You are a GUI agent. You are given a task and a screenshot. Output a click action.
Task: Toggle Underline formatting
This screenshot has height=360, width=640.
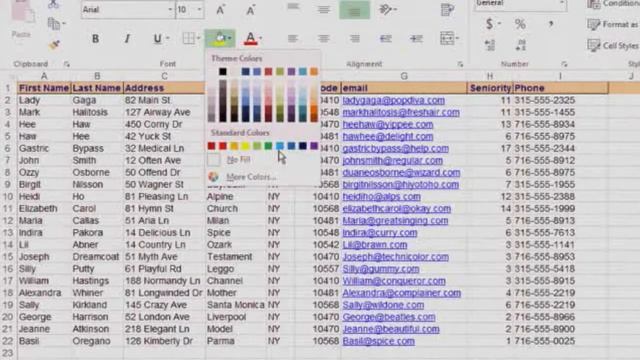(x=157, y=39)
